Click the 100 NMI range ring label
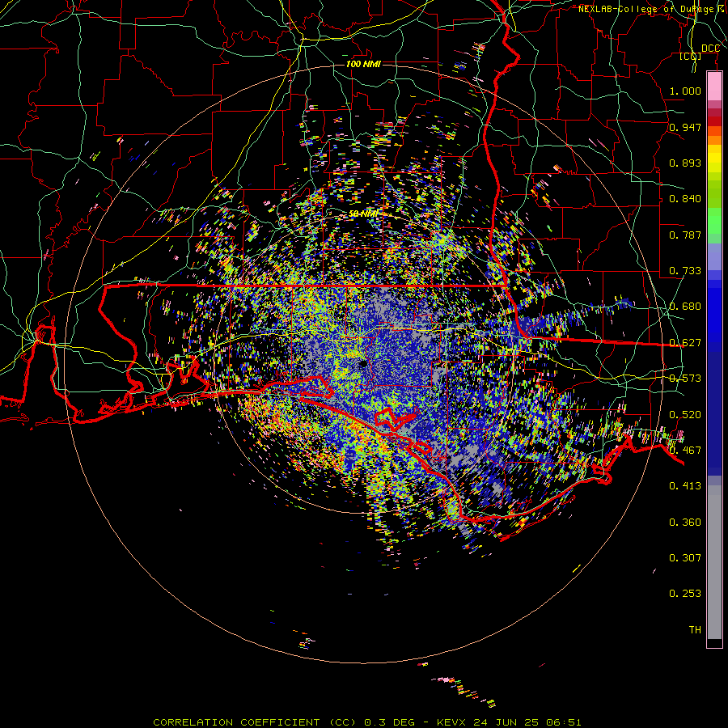Screen dimensions: 728x728 click(363, 64)
